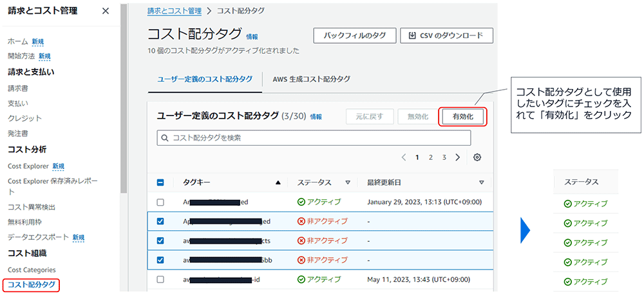
Task: Open 請求書 in the sidebar
Action: point(17,88)
